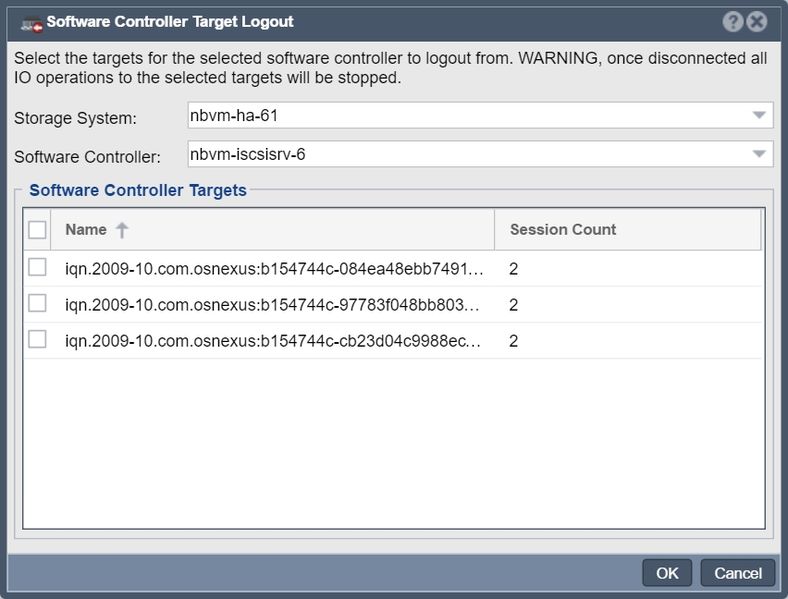Click the Software Controller label
788x599 pixels.
[87, 157]
